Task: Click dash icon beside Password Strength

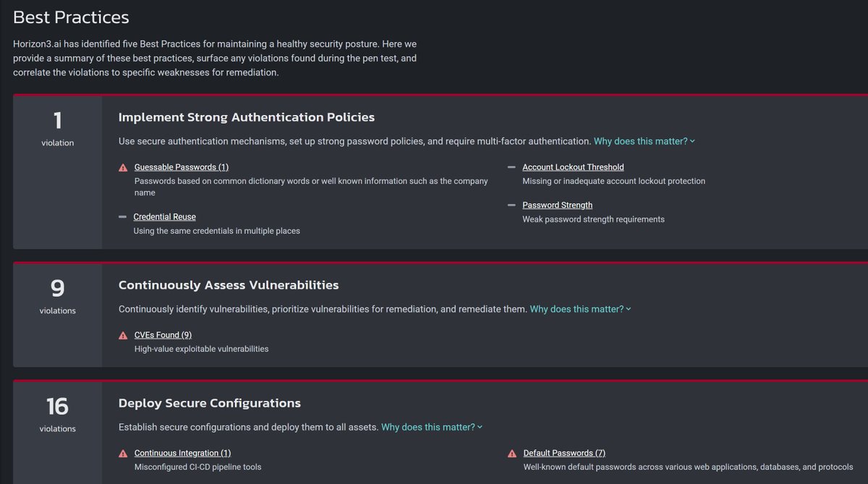Action: (x=511, y=205)
